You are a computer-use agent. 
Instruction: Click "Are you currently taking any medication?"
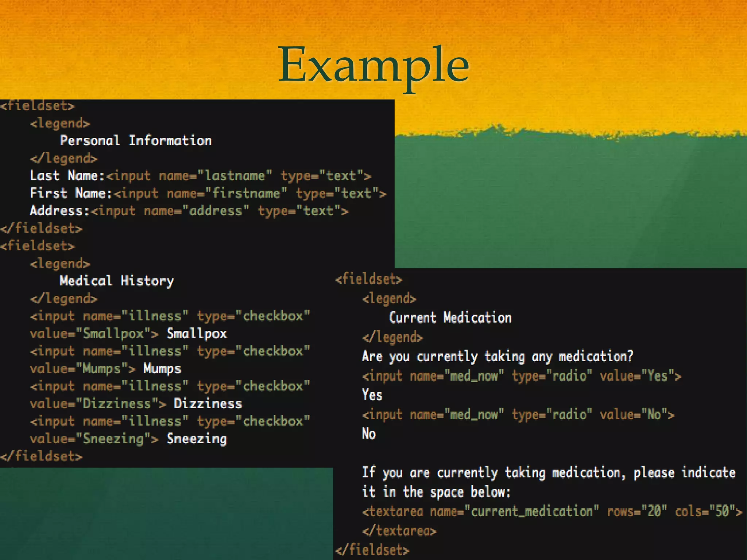click(x=498, y=356)
